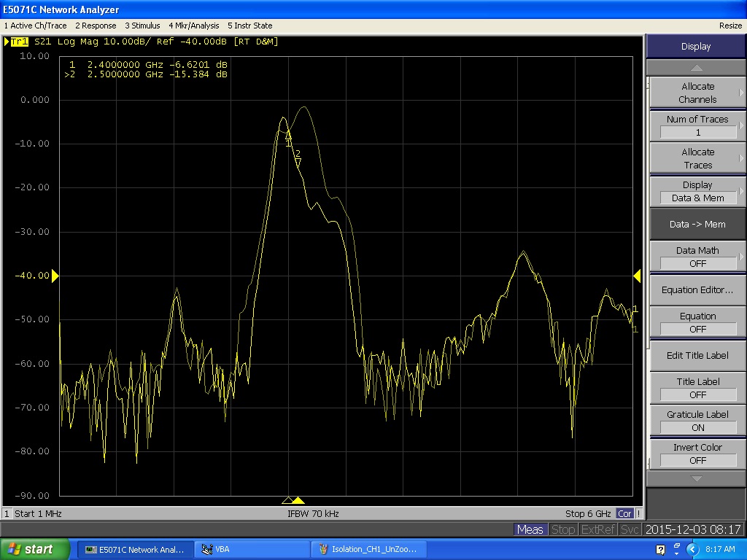Click the softkey menu scroll-up arrow
Image resolution: width=747 pixels, height=560 pixels.
pos(696,68)
